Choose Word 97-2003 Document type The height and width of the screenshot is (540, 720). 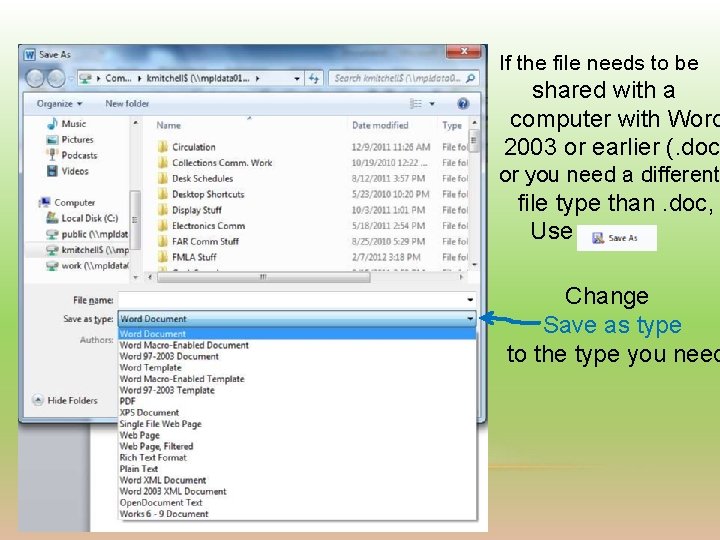[x=297, y=356]
